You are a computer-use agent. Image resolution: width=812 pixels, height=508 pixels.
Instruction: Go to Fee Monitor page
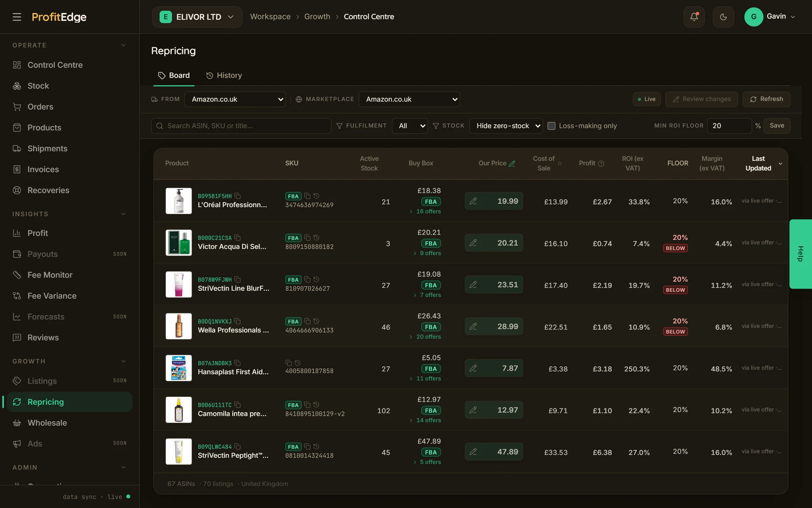[x=50, y=275]
